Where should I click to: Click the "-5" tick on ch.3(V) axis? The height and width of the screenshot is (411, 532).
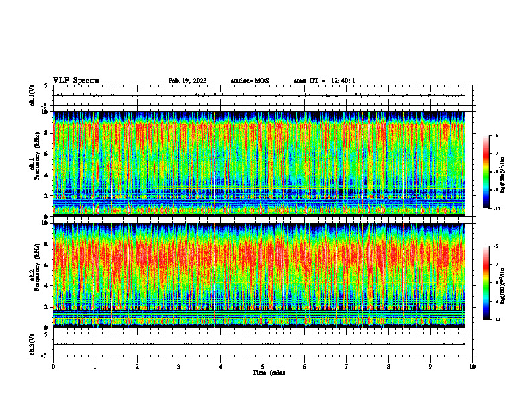[45, 355]
